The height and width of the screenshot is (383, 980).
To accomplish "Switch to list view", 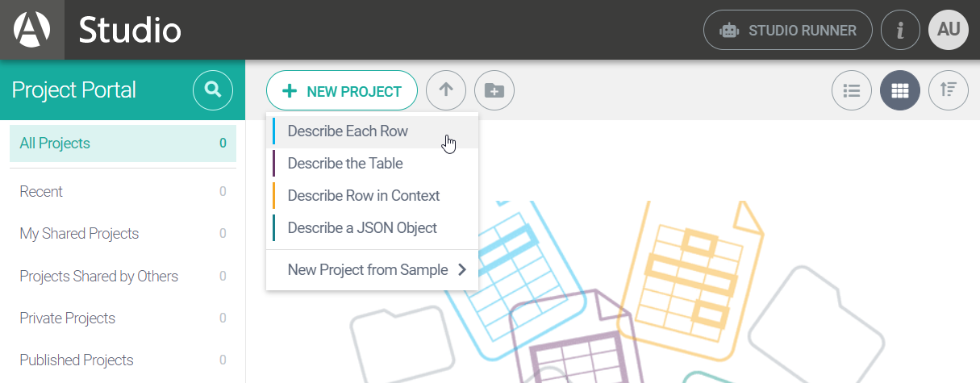I will (852, 91).
